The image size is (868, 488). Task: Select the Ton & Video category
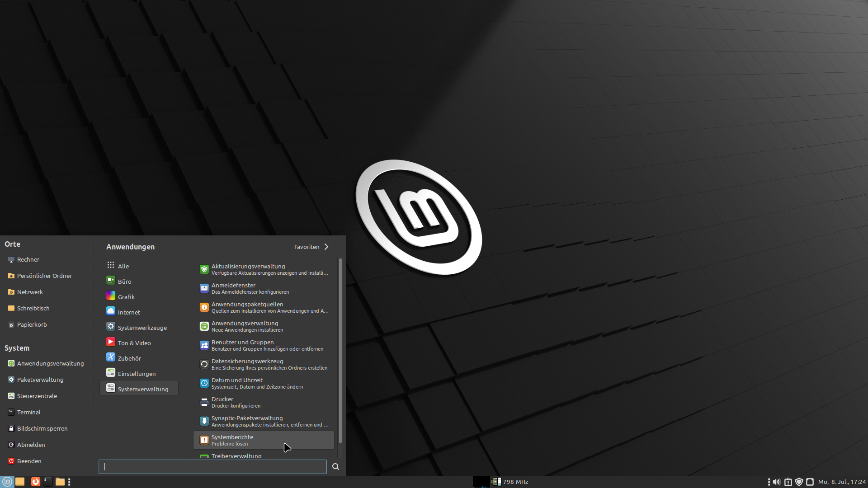pyautogui.click(x=134, y=343)
